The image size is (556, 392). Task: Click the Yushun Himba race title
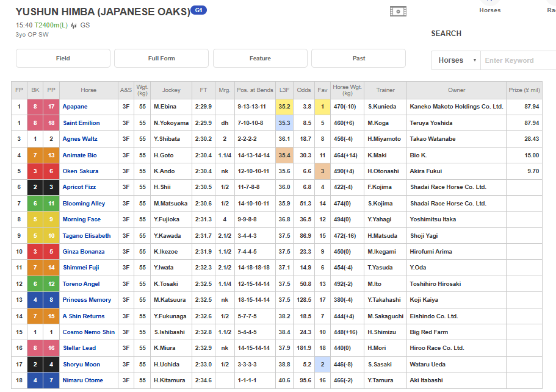103,12
